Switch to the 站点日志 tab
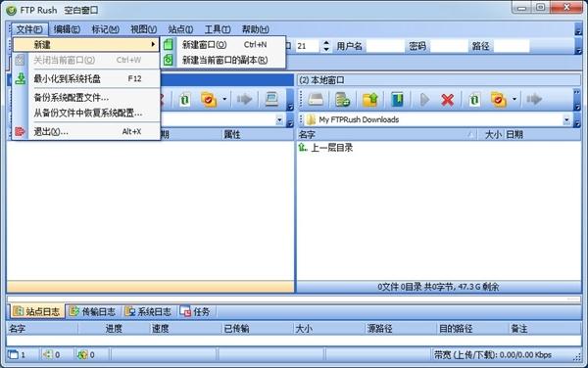The height and width of the screenshot is (368, 588). pos(36,311)
